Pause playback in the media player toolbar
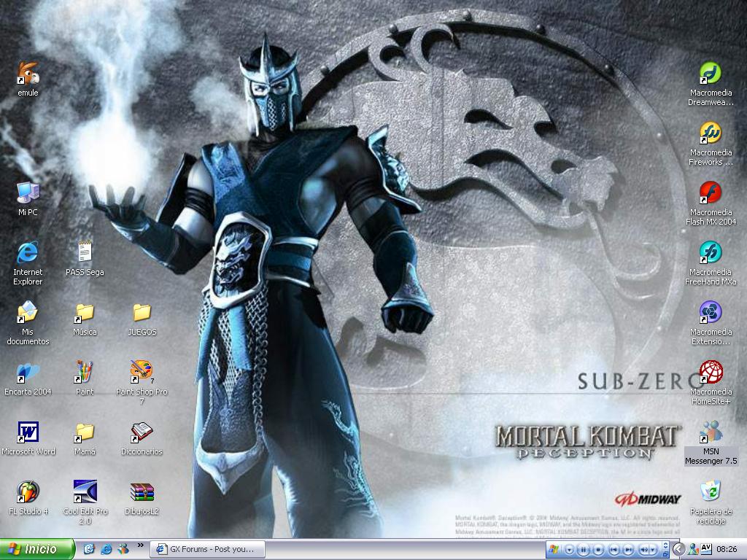The image size is (747, 560). click(584, 550)
